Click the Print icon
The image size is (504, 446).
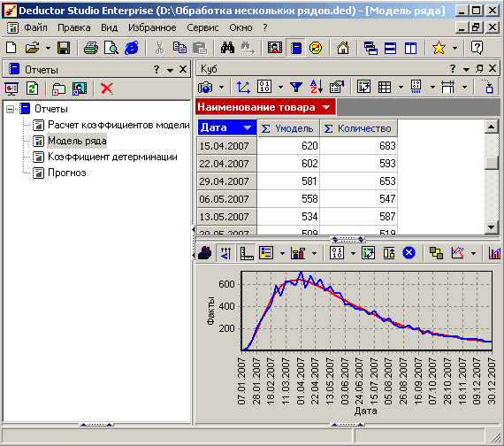pos(91,48)
